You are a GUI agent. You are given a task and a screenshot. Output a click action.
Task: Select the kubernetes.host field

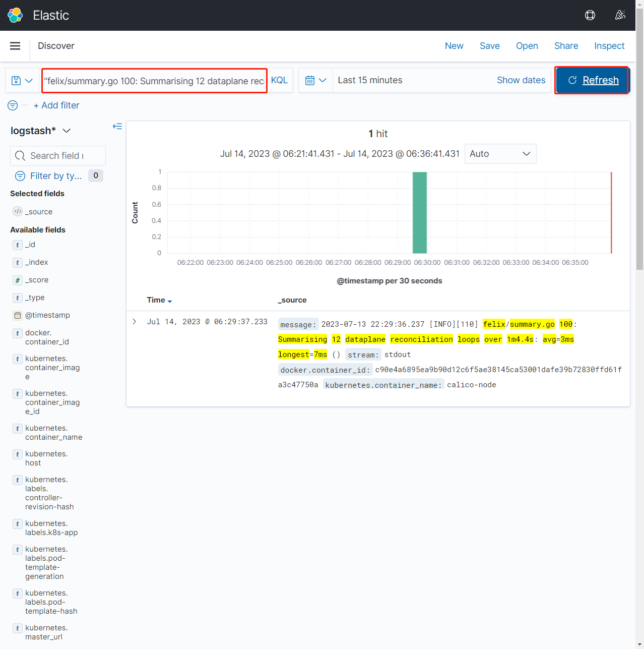[46, 458]
